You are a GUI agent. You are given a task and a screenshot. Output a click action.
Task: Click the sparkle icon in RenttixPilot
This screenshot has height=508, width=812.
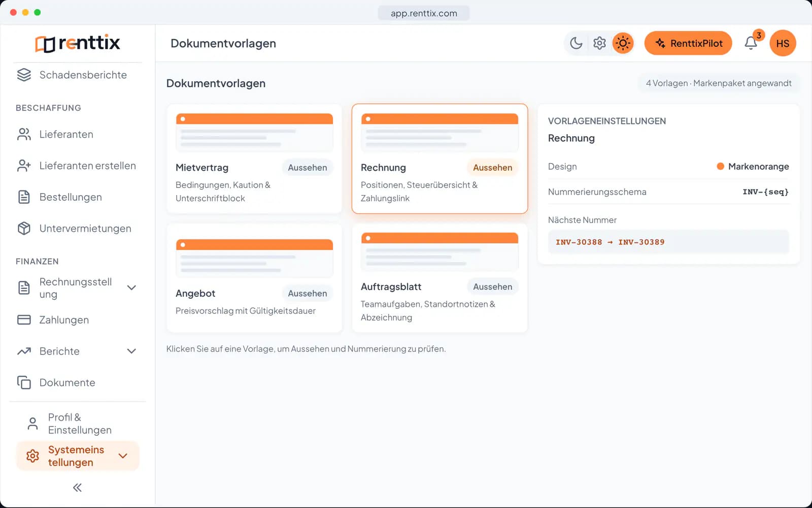click(660, 43)
